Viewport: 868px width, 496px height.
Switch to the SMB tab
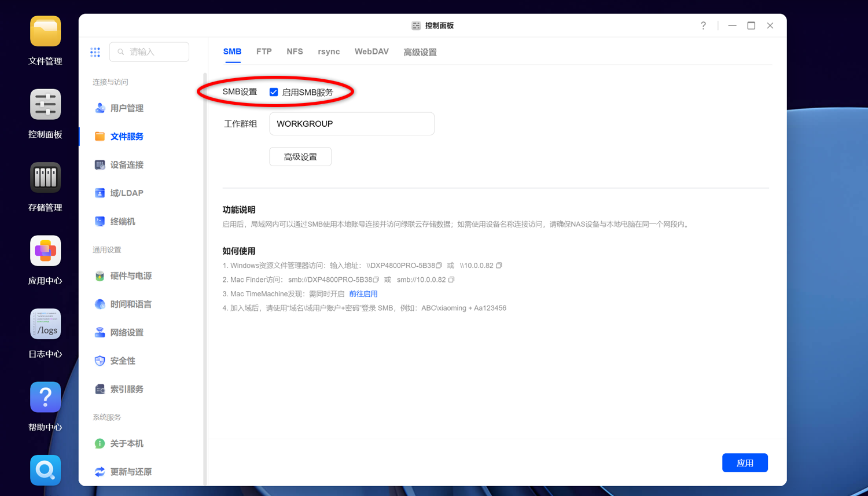[232, 52]
